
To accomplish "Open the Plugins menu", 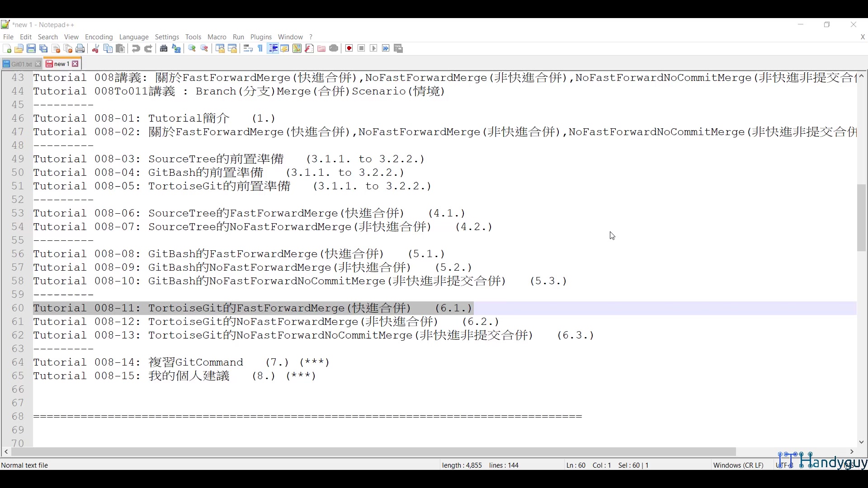I will click(x=261, y=37).
